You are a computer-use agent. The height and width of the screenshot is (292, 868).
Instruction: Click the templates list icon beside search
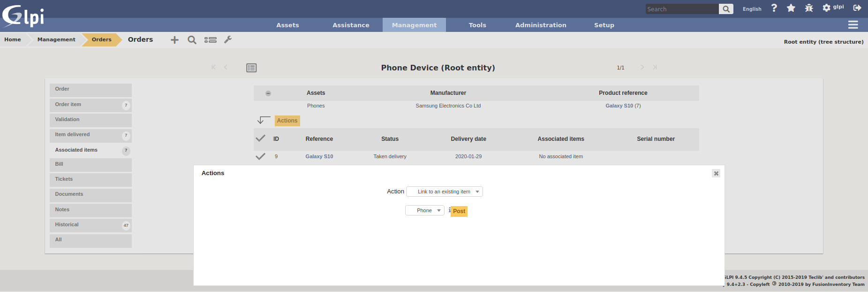coord(210,40)
